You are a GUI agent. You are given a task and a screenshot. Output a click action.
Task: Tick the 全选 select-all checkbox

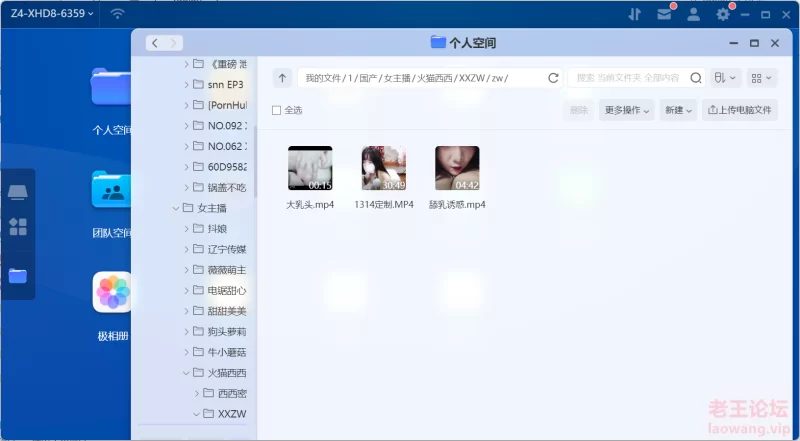coord(277,111)
